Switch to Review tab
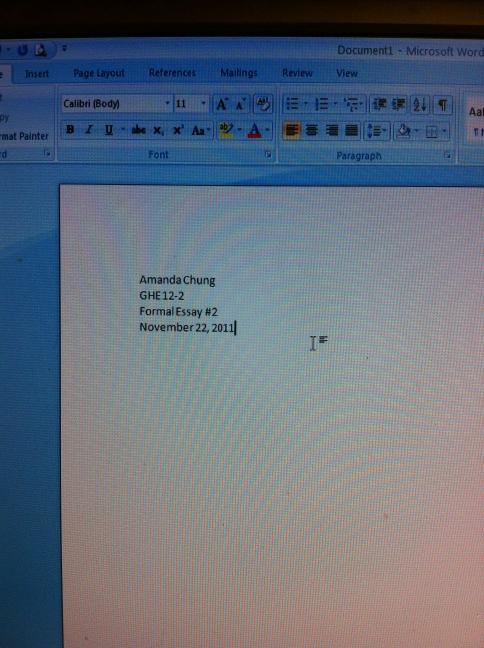 (x=297, y=73)
